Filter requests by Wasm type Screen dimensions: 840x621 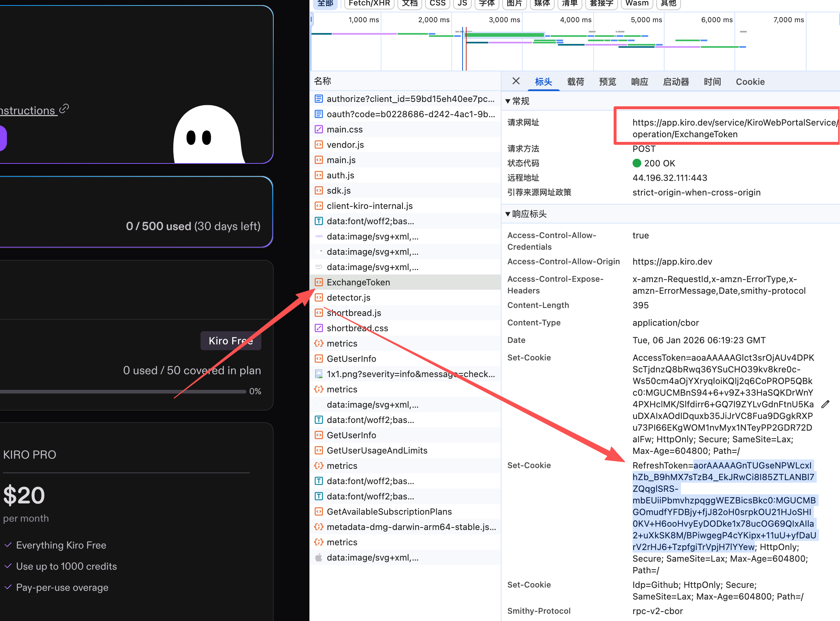637,4
